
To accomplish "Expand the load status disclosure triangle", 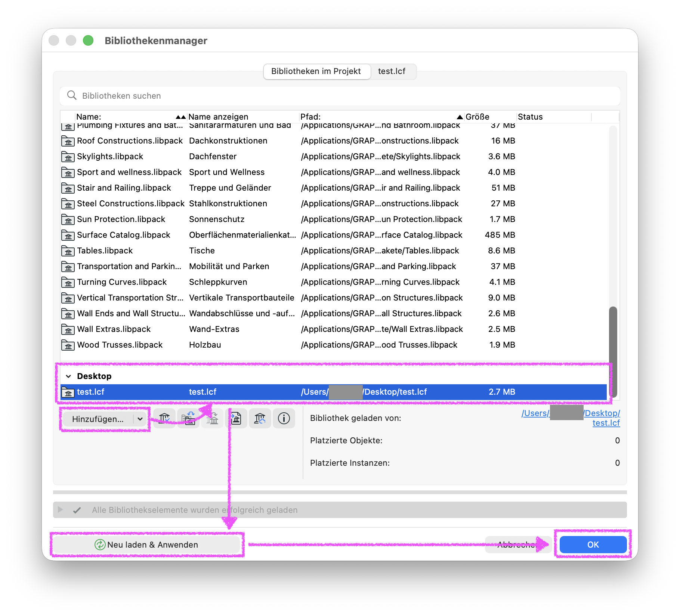I will [x=60, y=510].
